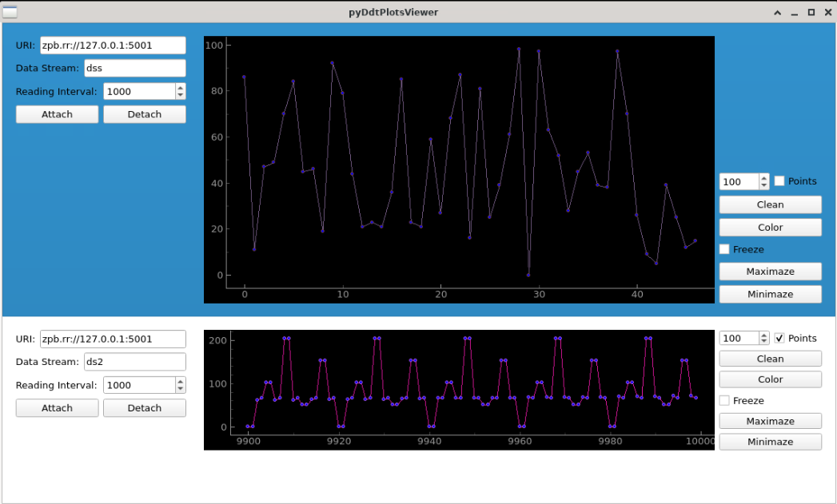Open Color picker for bottom plot

[771, 379]
